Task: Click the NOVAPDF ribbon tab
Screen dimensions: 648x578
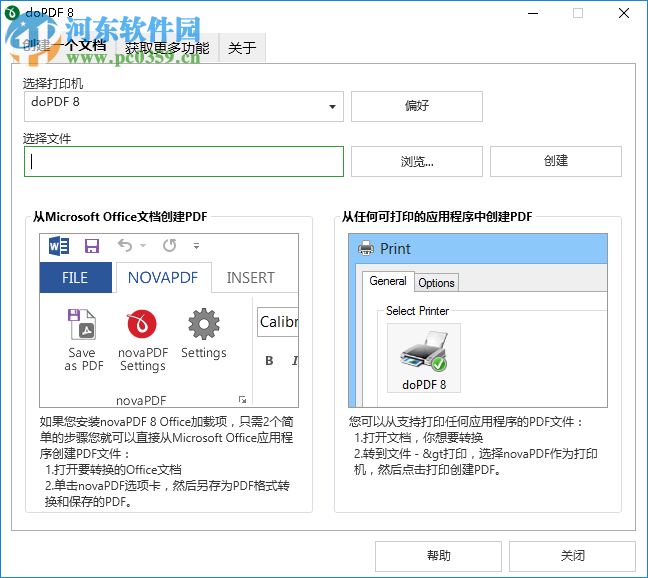Action: click(x=163, y=278)
